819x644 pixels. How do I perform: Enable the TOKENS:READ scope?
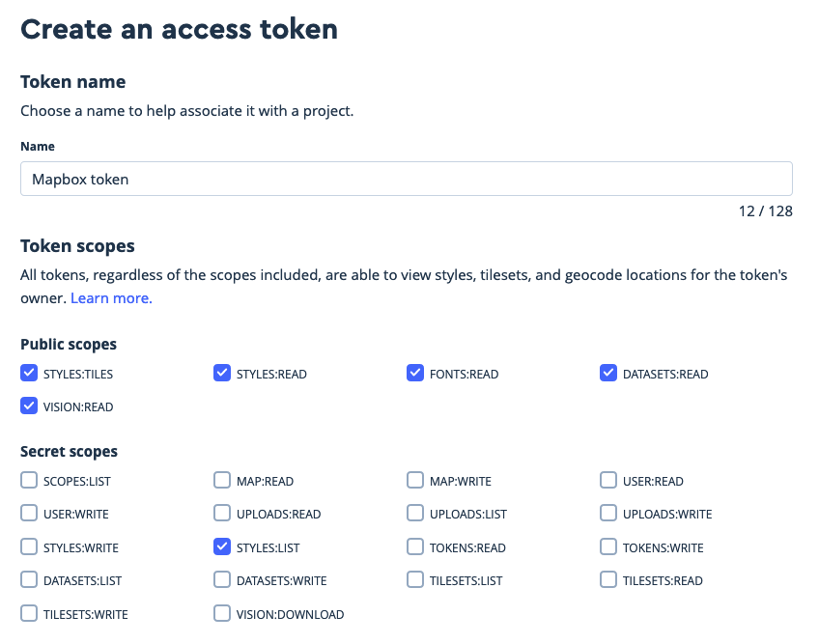pyautogui.click(x=415, y=546)
